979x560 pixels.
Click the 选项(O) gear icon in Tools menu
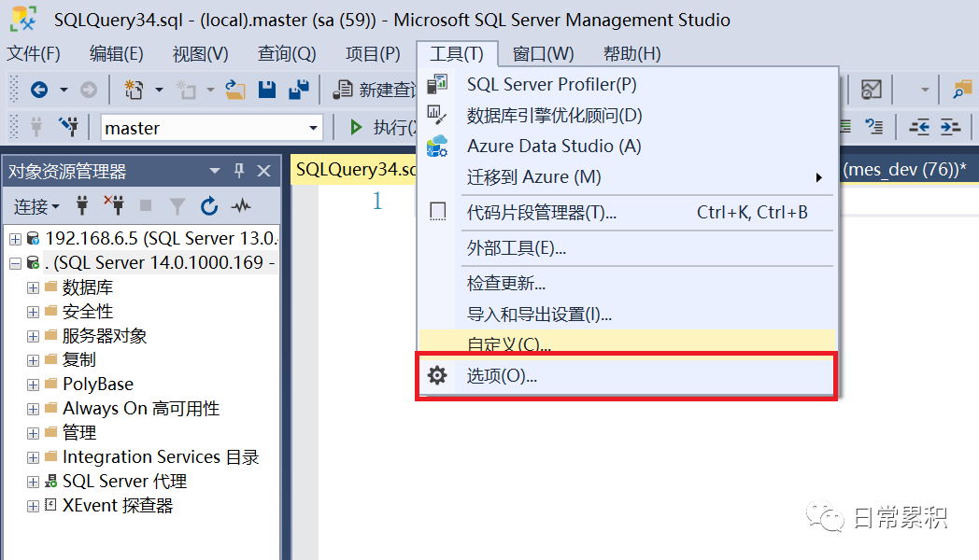(x=437, y=375)
